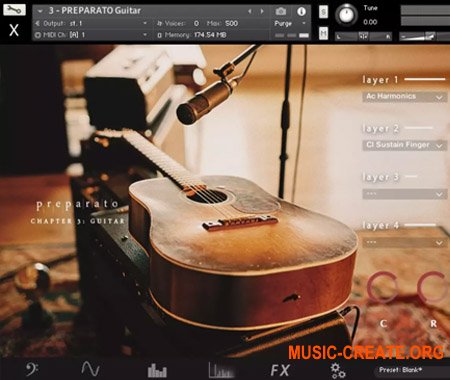Click the 'CHAPTER 3: GUITAR' subtitle text
This screenshot has width=450, height=380.
[x=78, y=221]
